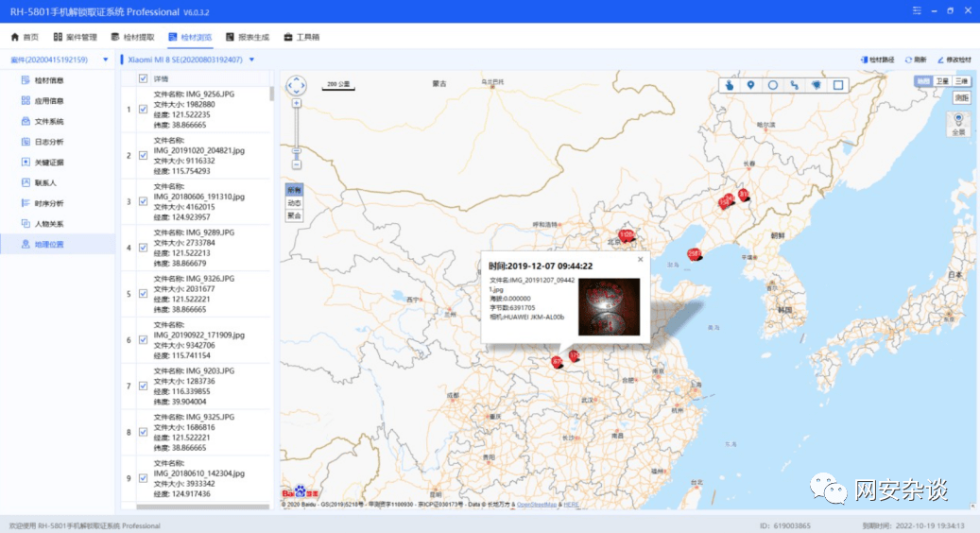Select the marker pin drawing tool
The height and width of the screenshot is (533, 980).
[750, 86]
